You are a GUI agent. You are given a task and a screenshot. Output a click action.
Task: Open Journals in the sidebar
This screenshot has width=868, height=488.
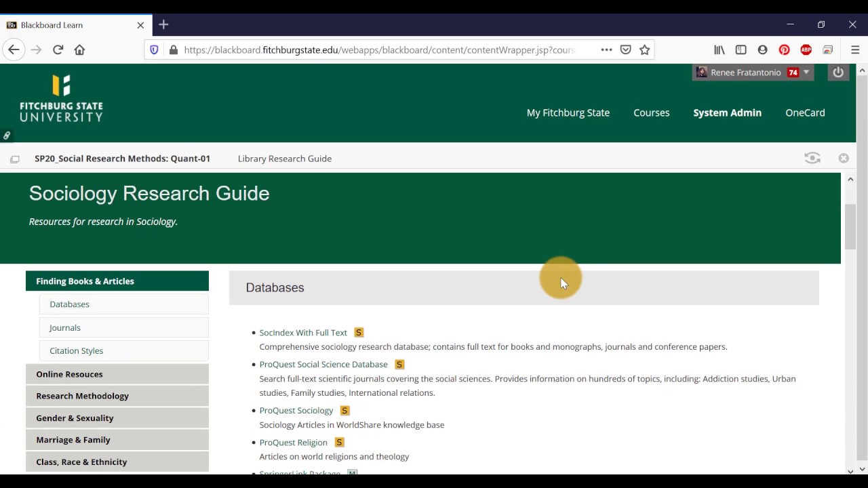[123, 327]
